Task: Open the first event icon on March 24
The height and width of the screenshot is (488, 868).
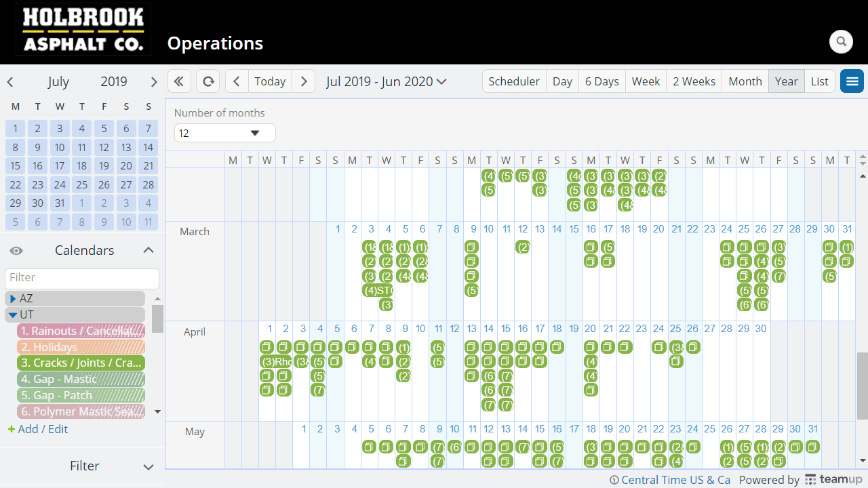Action: [x=727, y=247]
